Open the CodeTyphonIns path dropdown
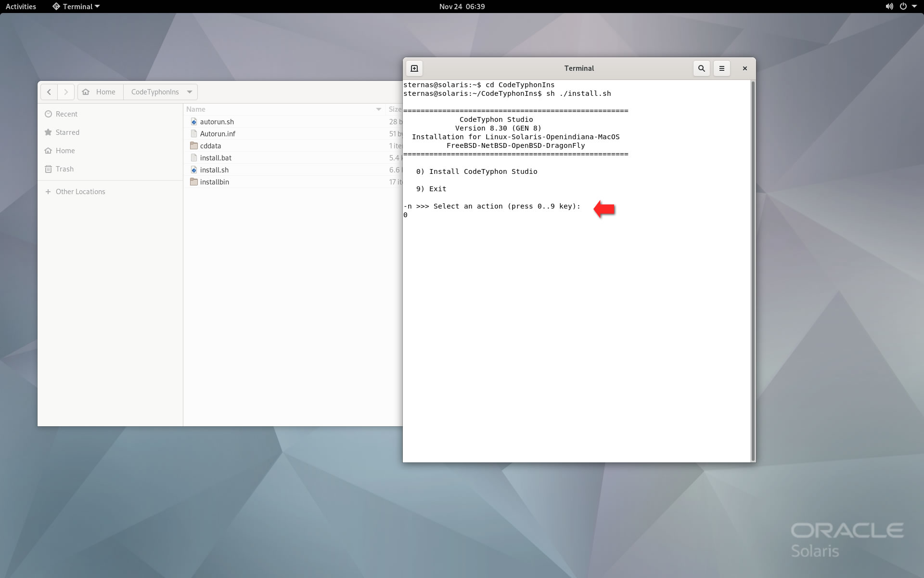 point(189,92)
